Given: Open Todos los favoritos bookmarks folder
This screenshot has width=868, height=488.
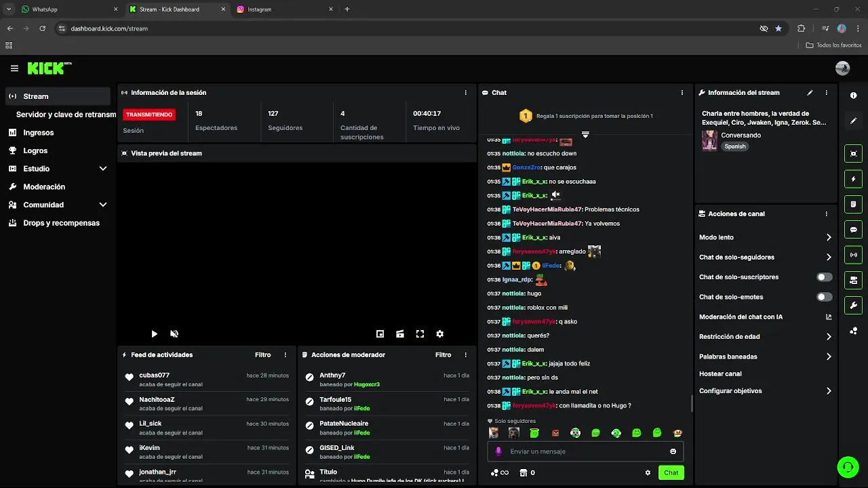Looking at the screenshot, I should point(833,45).
